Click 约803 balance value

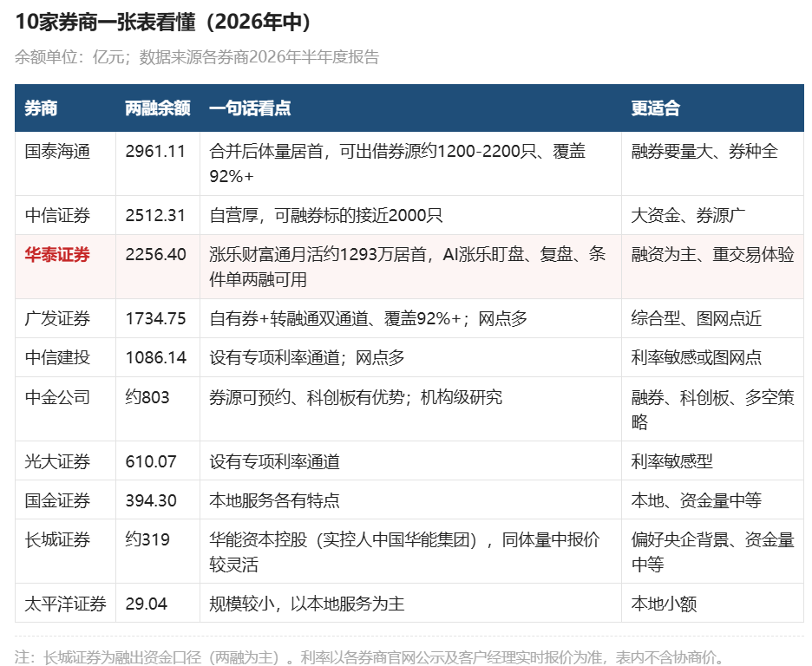pyautogui.click(x=147, y=397)
